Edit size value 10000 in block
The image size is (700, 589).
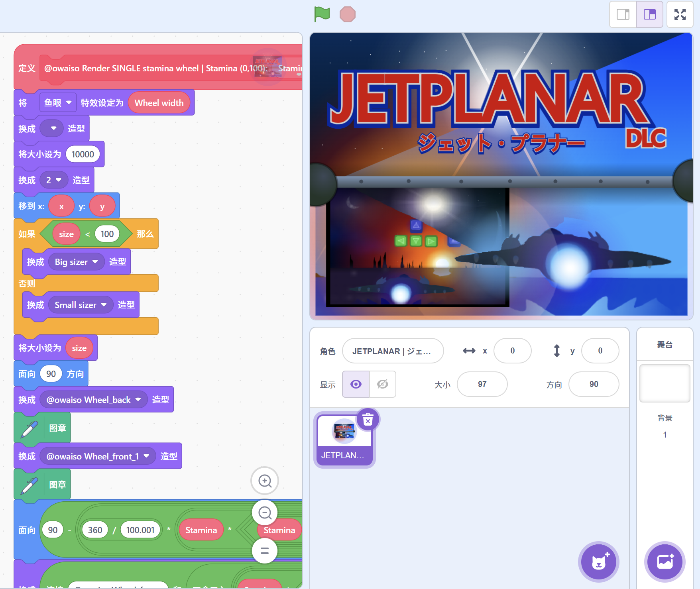coord(83,154)
